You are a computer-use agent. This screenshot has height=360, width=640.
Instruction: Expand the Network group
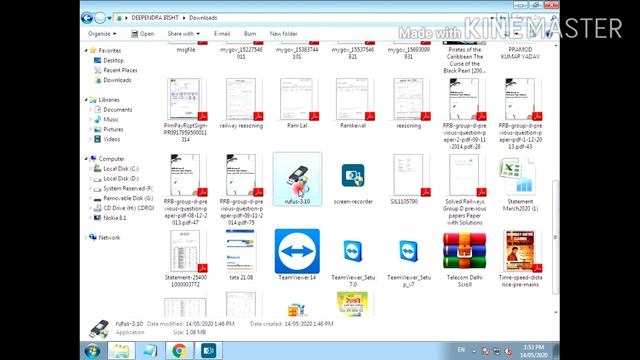[x=86, y=237]
